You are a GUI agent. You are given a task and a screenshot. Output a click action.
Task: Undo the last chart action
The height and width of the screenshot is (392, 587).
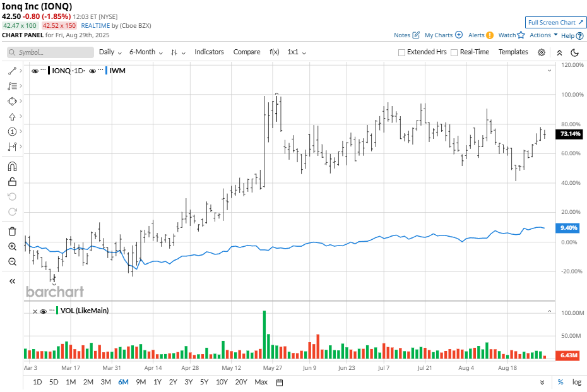point(12,196)
